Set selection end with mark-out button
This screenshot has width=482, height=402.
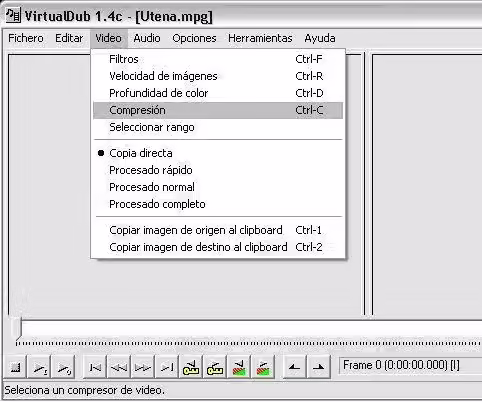(x=318, y=367)
